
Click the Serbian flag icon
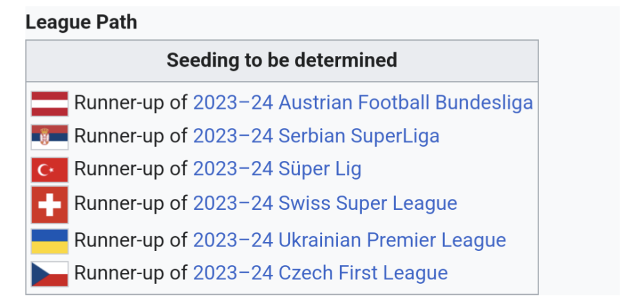point(50,136)
